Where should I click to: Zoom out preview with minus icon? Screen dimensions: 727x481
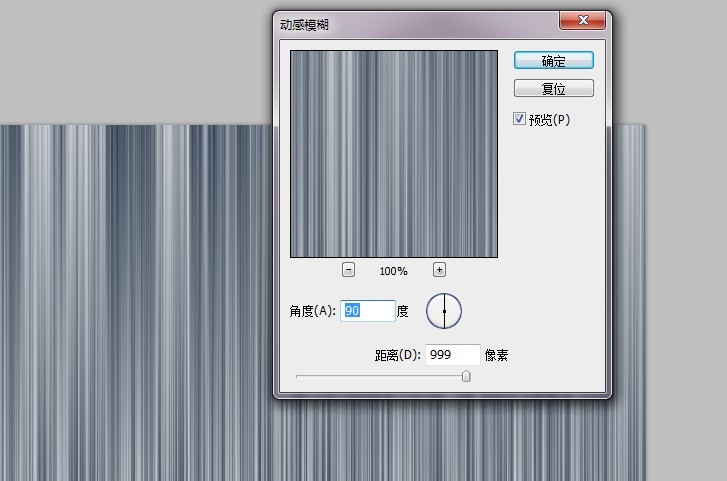pos(348,270)
